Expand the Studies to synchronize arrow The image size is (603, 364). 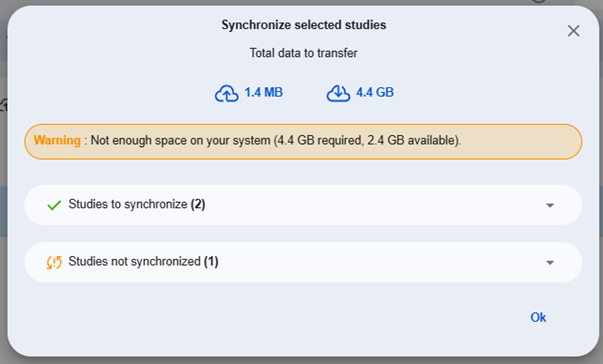550,206
